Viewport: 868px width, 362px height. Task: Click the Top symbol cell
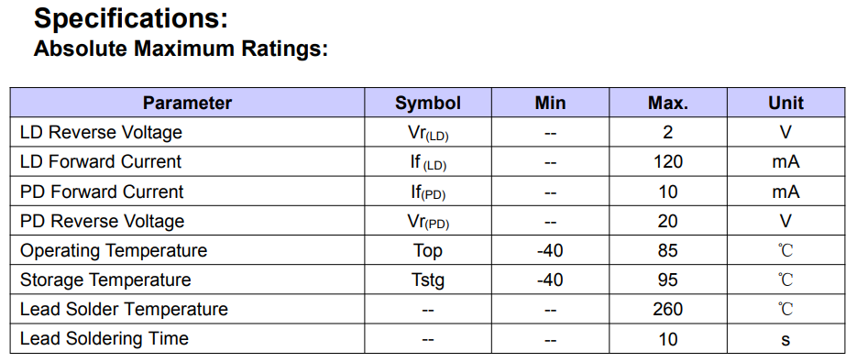click(x=428, y=251)
